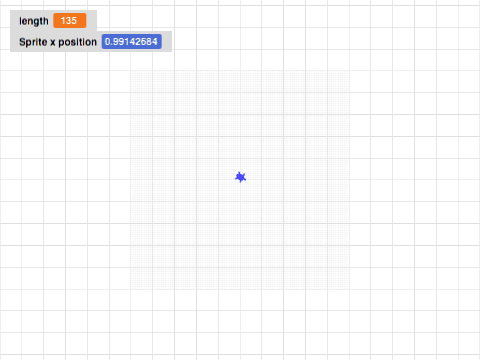This screenshot has height=360, width=480.
Task: Click the orange length value 135
Action: pos(70,21)
